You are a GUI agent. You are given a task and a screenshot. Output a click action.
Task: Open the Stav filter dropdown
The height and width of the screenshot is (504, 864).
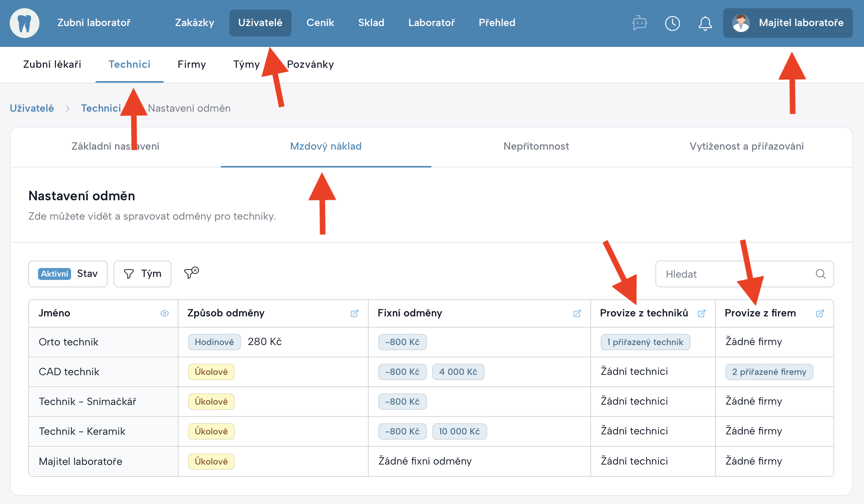point(68,274)
